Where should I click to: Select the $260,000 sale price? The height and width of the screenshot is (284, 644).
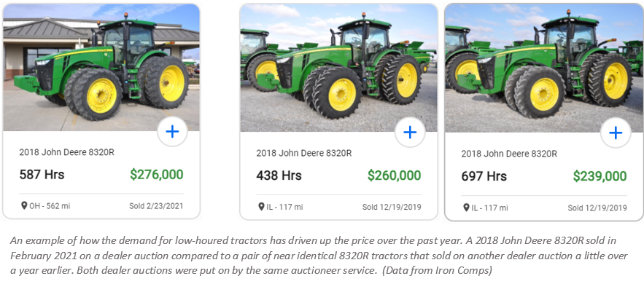tap(394, 175)
